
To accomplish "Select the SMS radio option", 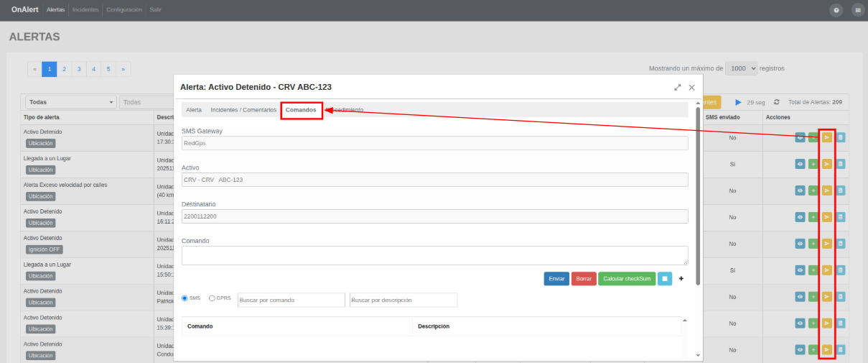I will pyautogui.click(x=185, y=298).
